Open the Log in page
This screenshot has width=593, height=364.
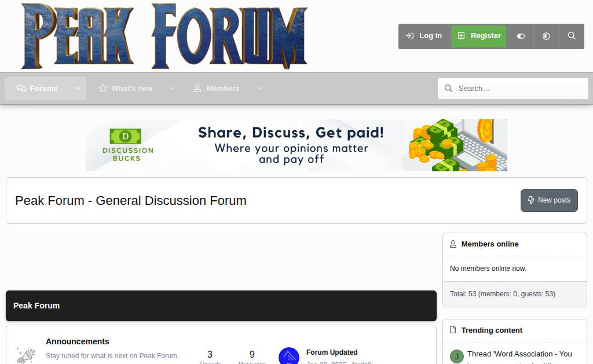point(424,36)
